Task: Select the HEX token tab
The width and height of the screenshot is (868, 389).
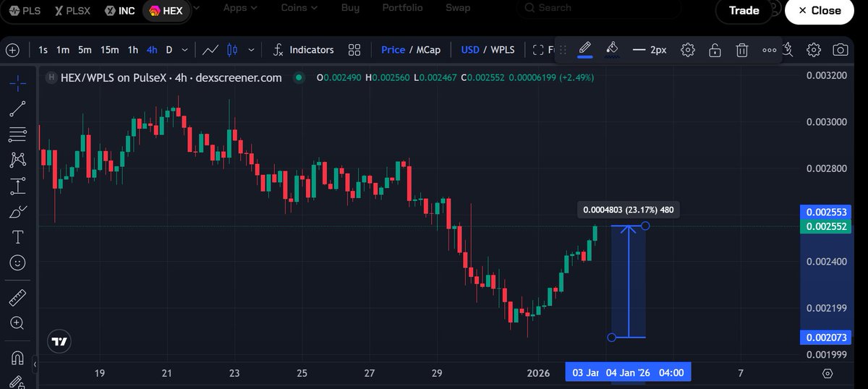Action: [165, 11]
